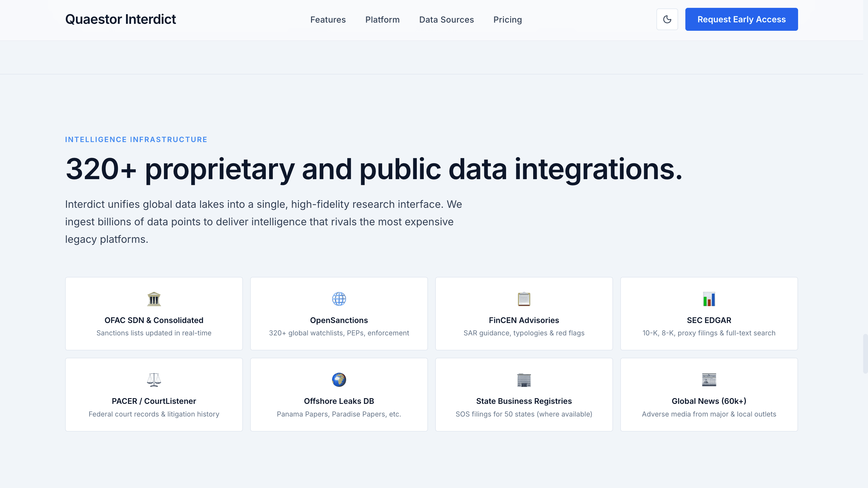The height and width of the screenshot is (488, 868).
Task: Click the FinCEN Advisories clipboard icon
Action: point(524,299)
